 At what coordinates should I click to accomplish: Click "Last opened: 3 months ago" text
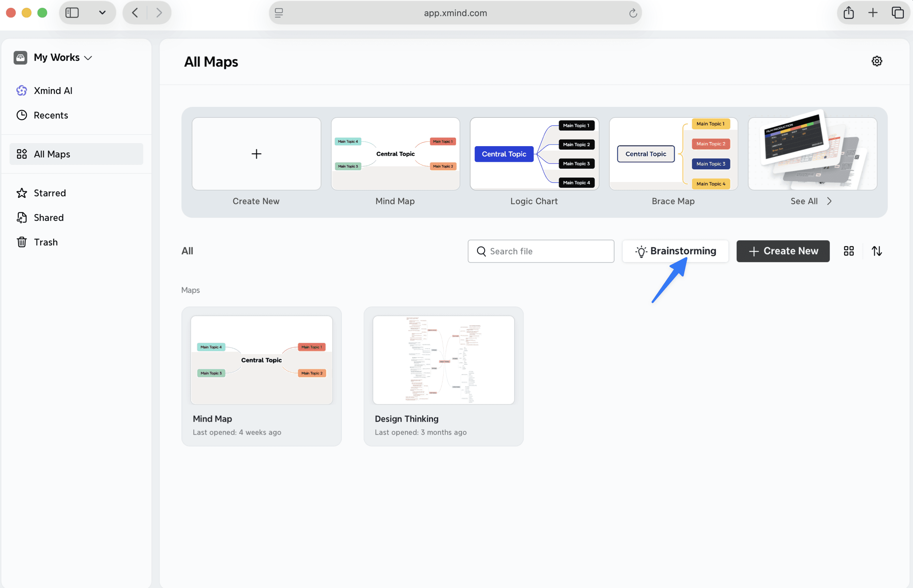(420, 432)
